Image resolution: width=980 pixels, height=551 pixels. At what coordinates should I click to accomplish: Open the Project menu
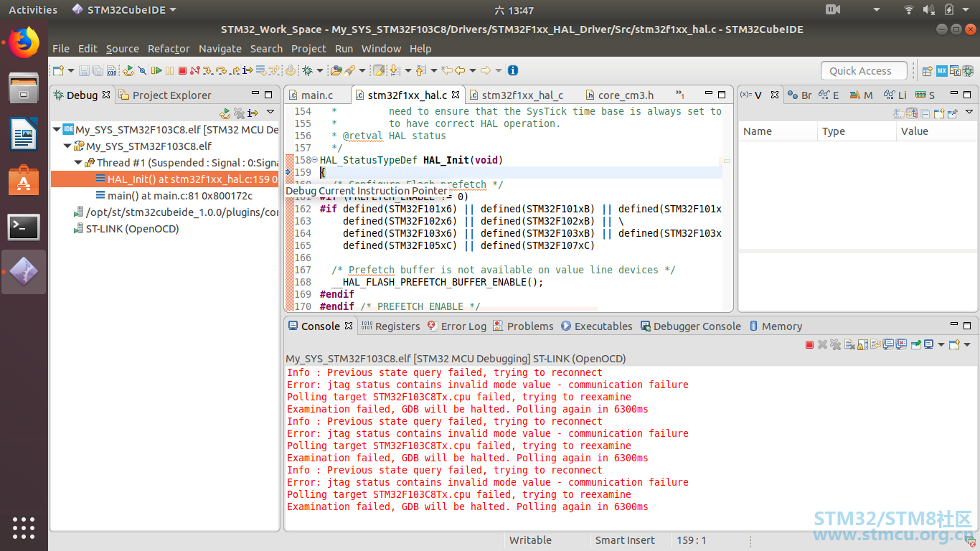click(308, 49)
